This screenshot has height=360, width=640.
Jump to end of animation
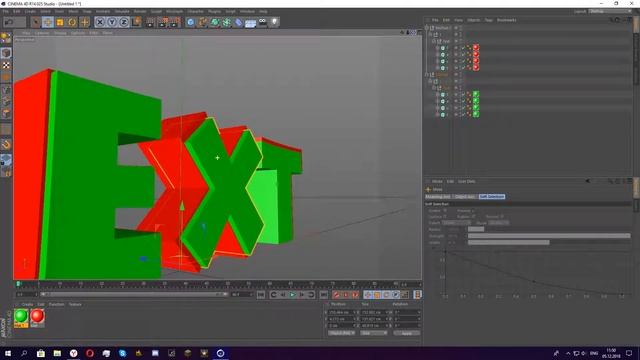[324, 295]
